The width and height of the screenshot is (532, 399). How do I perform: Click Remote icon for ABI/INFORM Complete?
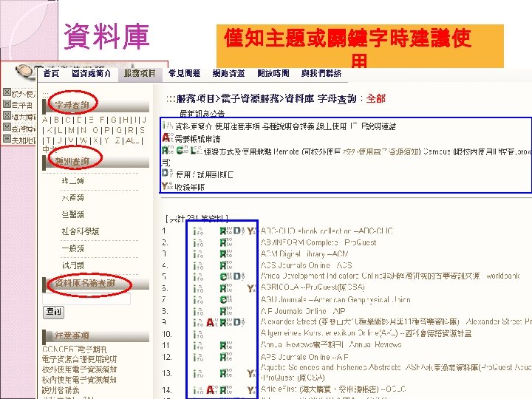click(x=226, y=242)
